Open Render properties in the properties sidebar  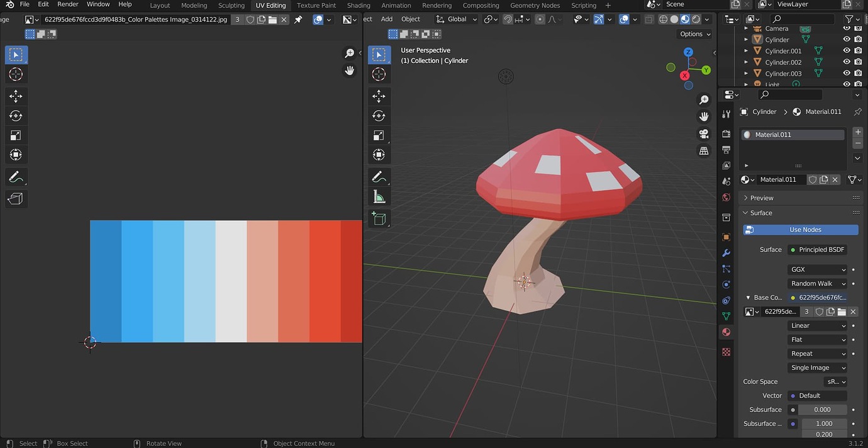point(726,133)
